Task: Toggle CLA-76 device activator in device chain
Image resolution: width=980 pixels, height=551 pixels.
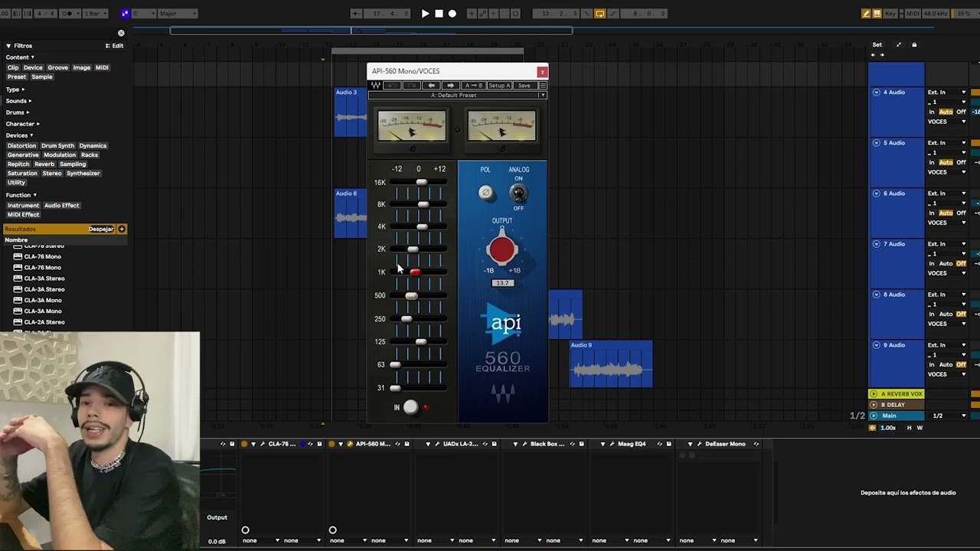Action: point(244,444)
